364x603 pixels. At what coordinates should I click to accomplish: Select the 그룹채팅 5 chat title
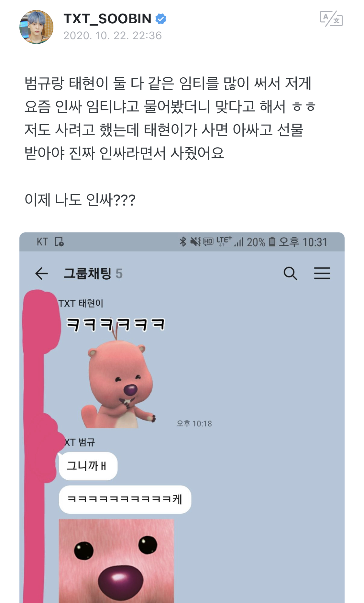tap(93, 274)
